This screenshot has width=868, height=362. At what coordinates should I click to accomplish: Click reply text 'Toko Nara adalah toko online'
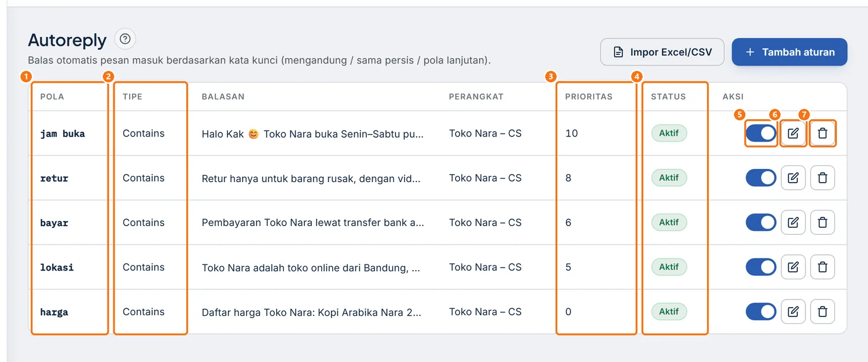coord(311,268)
